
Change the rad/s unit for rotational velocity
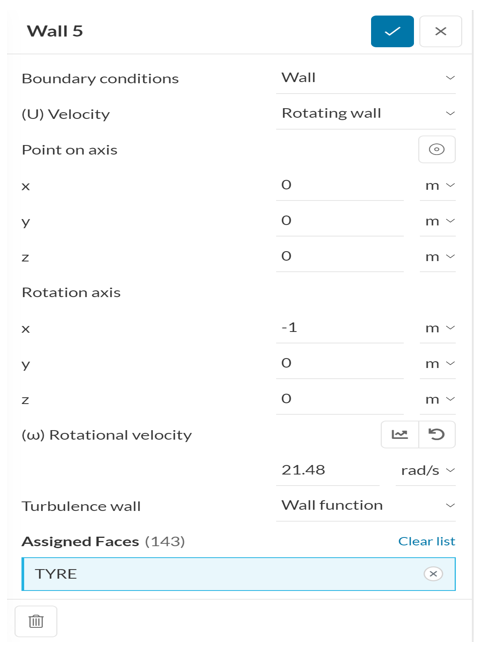point(426,470)
